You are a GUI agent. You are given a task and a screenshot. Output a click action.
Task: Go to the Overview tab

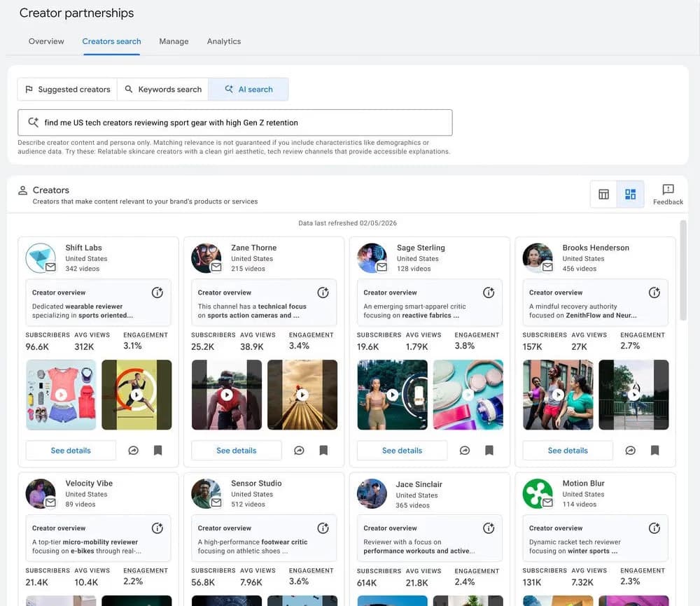tap(46, 41)
